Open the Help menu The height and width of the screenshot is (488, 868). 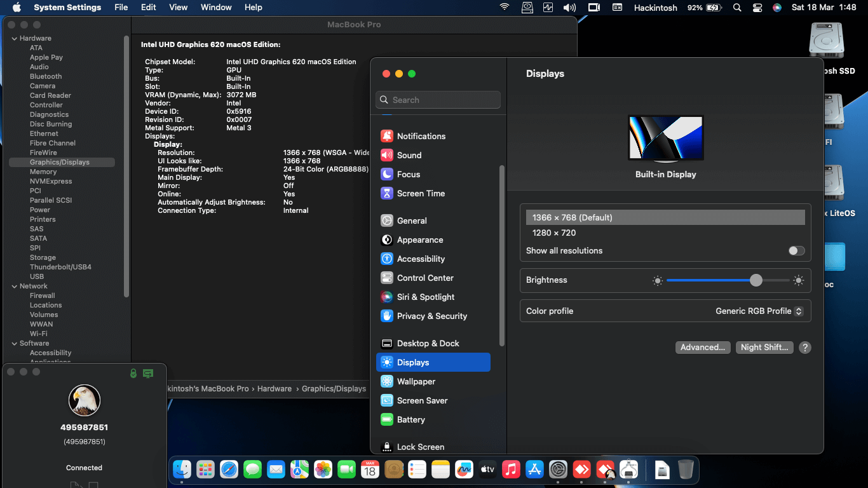coord(254,8)
